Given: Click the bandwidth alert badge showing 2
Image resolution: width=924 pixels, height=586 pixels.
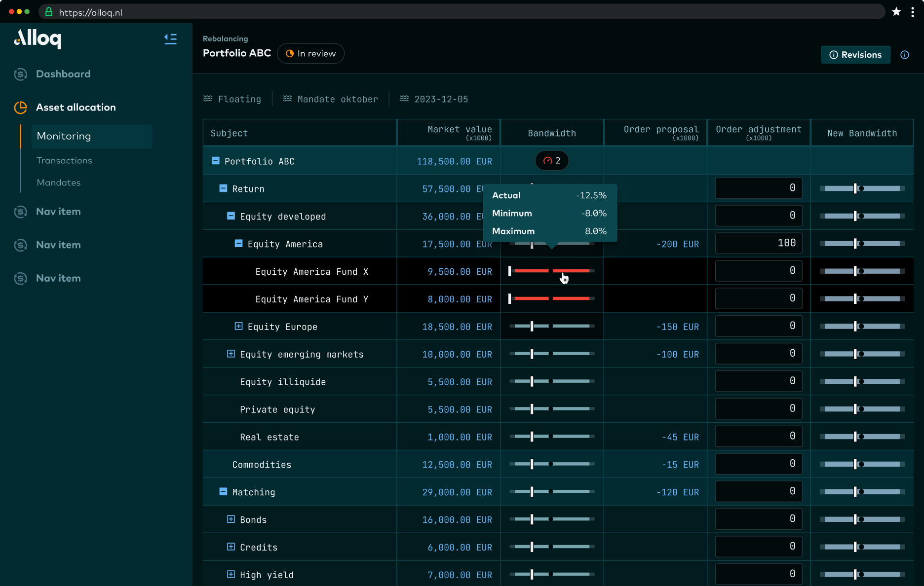Looking at the screenshot, I should tap(552, 161).
